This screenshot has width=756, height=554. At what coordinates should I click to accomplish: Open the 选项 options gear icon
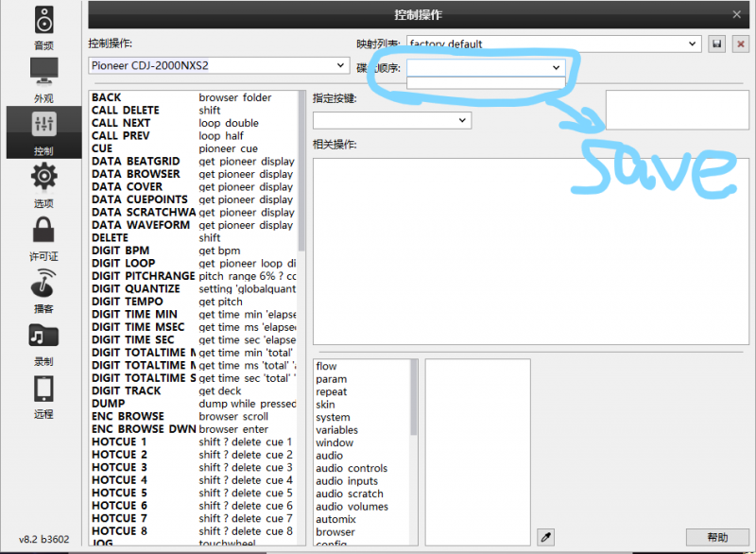pyautogui.click(x=43, y=182)
